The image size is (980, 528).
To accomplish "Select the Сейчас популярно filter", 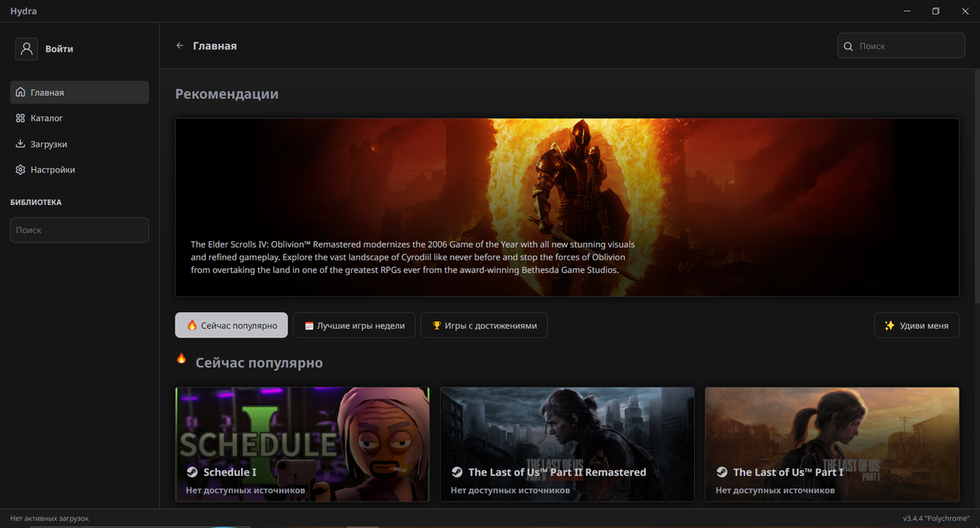I will (231, 325).
